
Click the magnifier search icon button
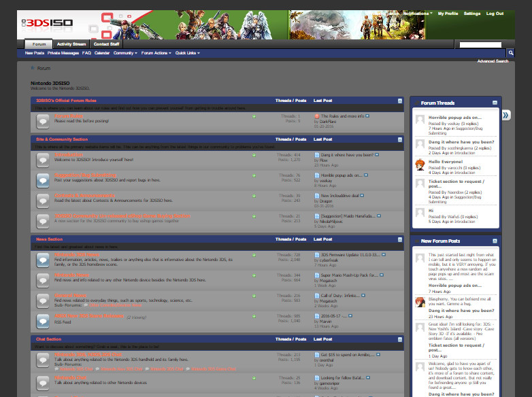pyautogui.click(x=510, y=52)
